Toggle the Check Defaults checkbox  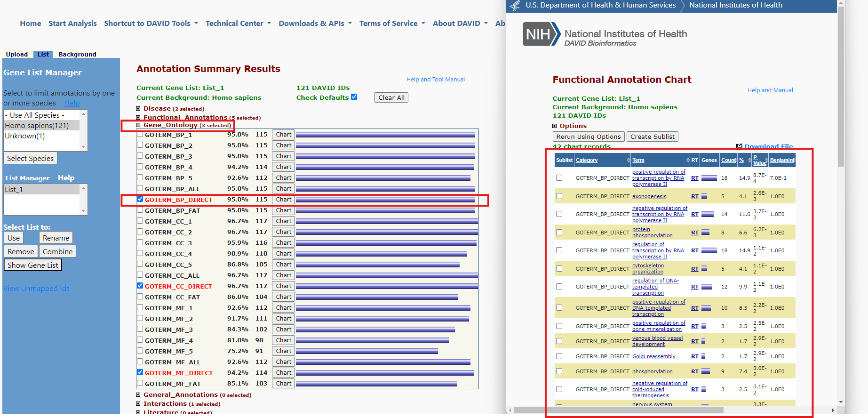(x=354, y=97)
